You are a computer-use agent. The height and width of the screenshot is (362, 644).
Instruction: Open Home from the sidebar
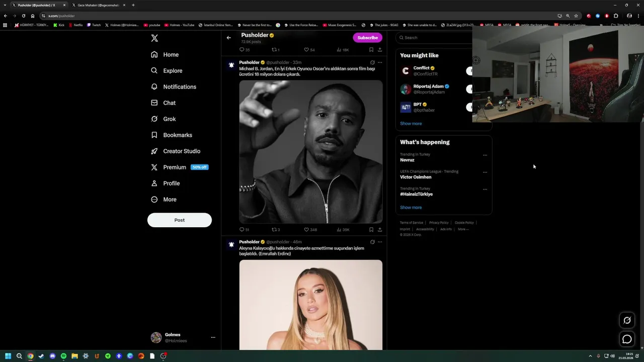(x=165, y=54)
